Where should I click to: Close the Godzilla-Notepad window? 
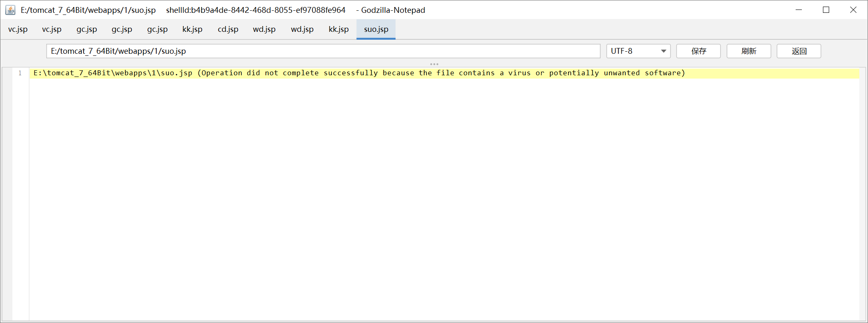pos(853,10)
